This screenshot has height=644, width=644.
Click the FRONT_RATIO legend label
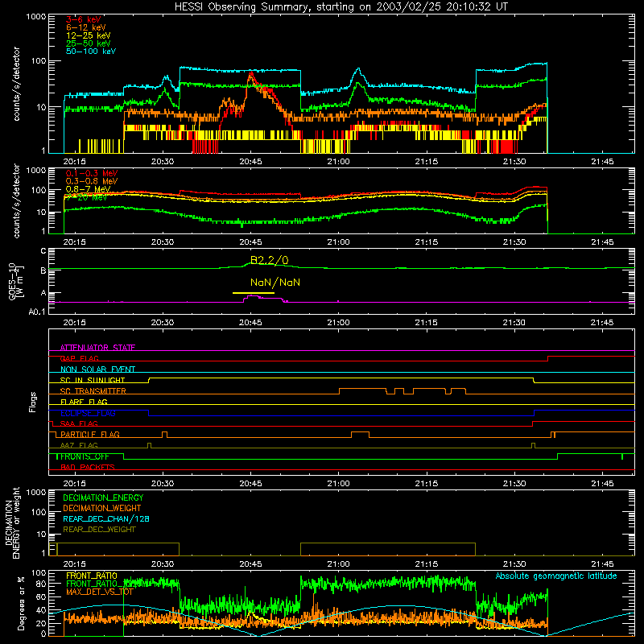pyautogui.click(x=92, y=576)
